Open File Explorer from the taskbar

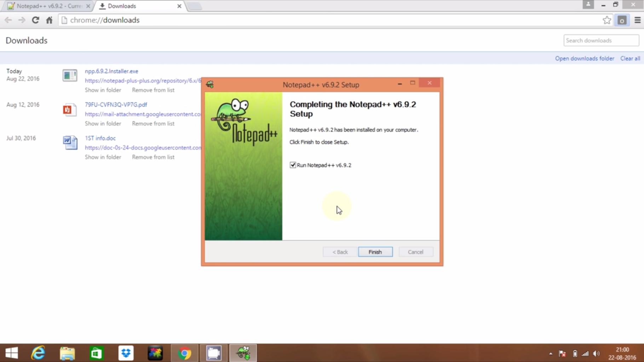(67, 353)
